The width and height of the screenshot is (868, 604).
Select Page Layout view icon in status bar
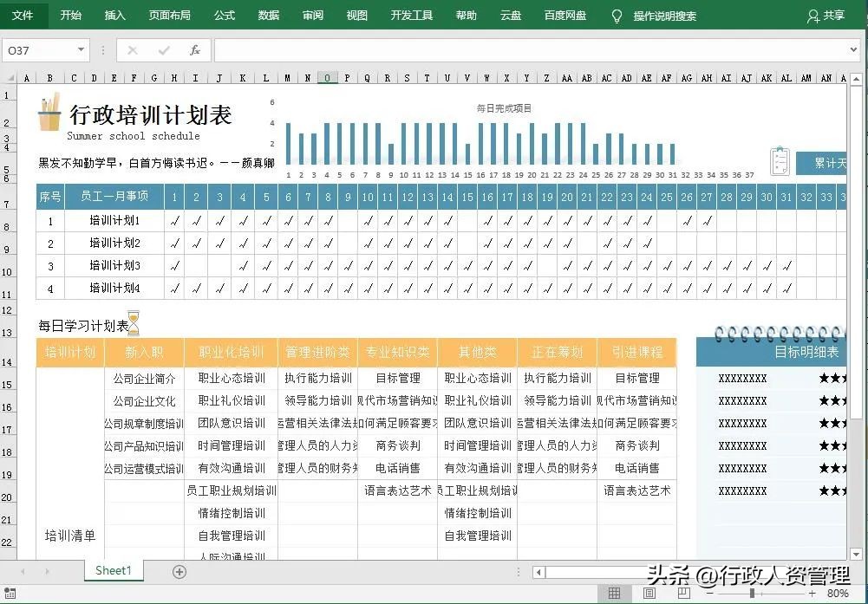tap(649, 593)
